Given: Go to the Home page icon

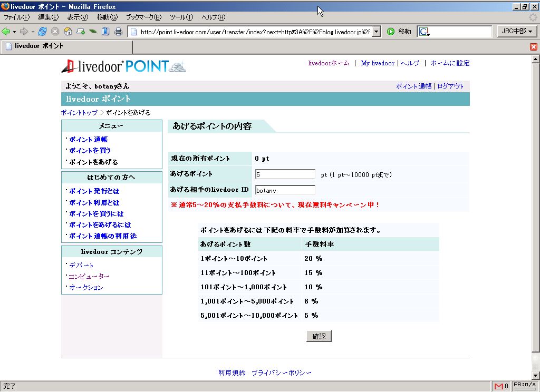Looking at the screenshot, I should (x=68, y=32).
